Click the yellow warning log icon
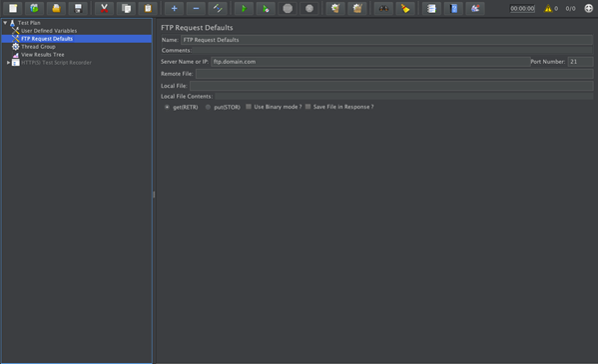Viewport: 598px width, 364px height. 548,8
